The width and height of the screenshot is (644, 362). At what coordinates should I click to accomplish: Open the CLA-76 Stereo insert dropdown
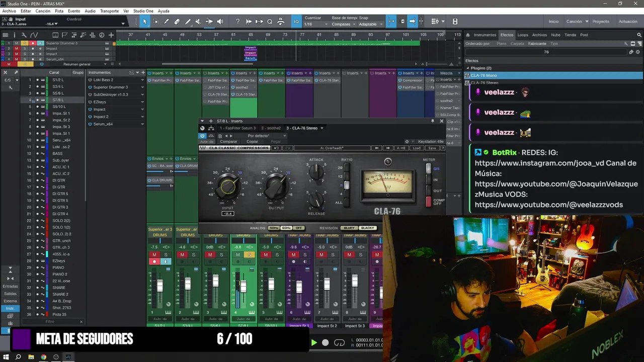pyautogui.click(x=322, y=128)
